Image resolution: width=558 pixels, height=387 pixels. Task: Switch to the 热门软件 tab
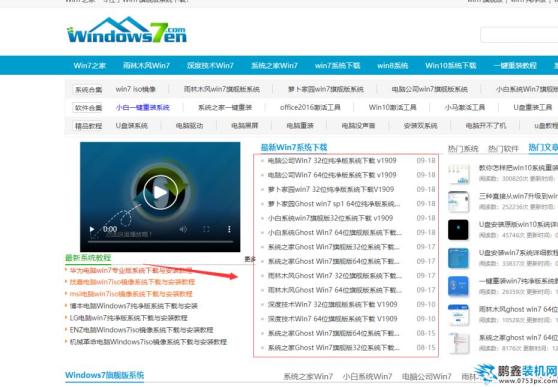click(503, 148)
